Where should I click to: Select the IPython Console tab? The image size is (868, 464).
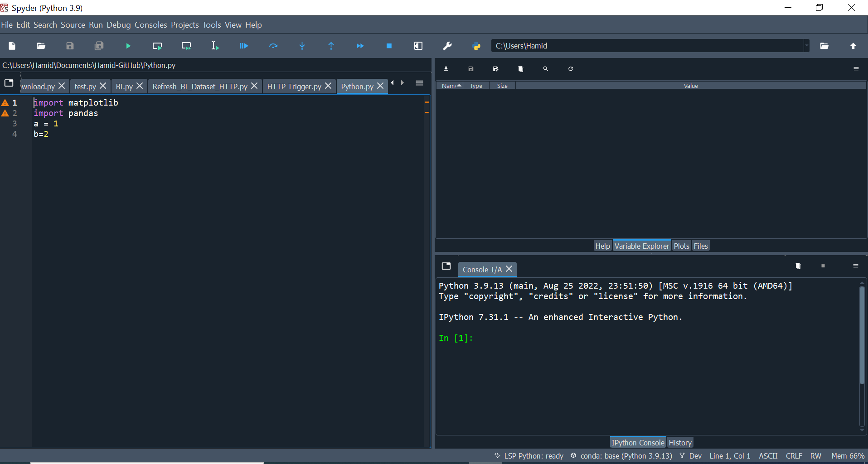coord(638,443)
